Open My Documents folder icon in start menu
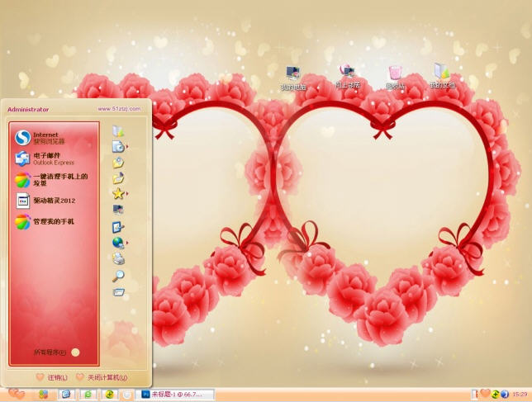Viewport: 532px width, 402px height. pos(118,131)
